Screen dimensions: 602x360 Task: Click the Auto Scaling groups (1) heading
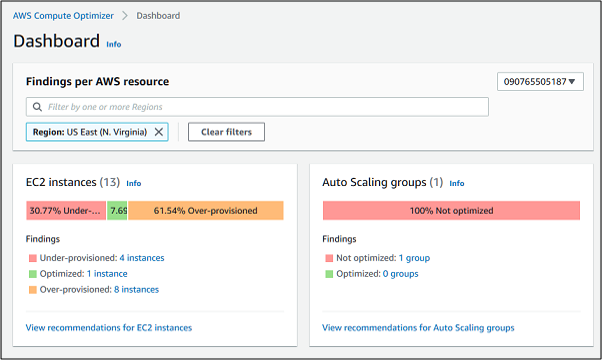(x=383, y=182)
